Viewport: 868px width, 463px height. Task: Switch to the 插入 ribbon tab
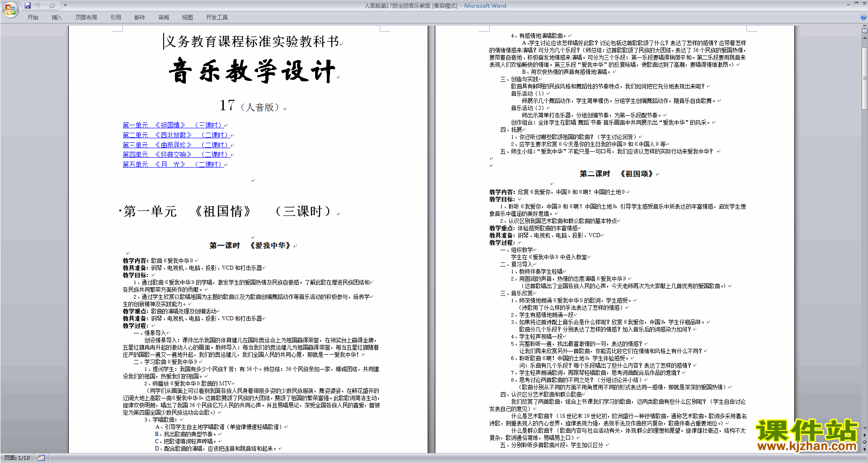(x=57, y=18)
